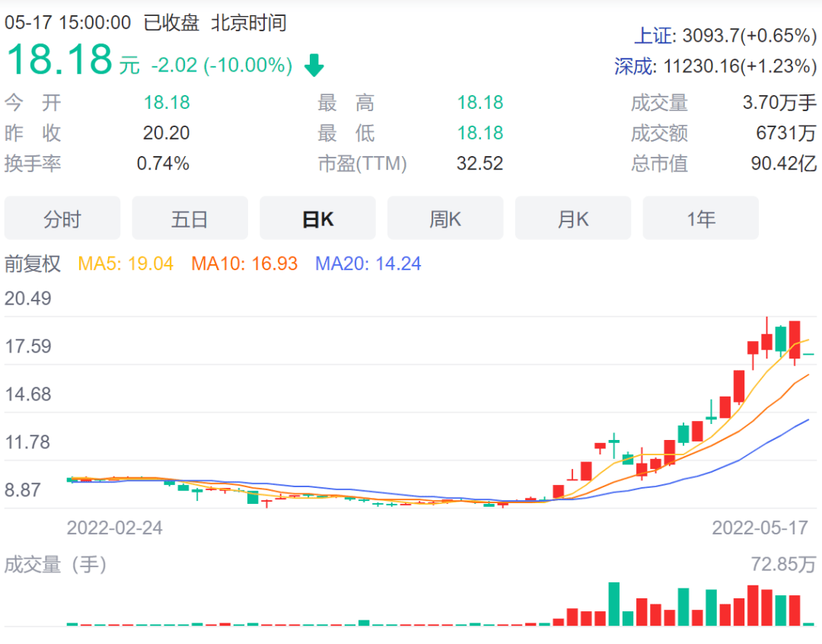The image size is (822, 644).
Task: Switch to the 分时 intraday chart tab
Action: pos(62,218)
